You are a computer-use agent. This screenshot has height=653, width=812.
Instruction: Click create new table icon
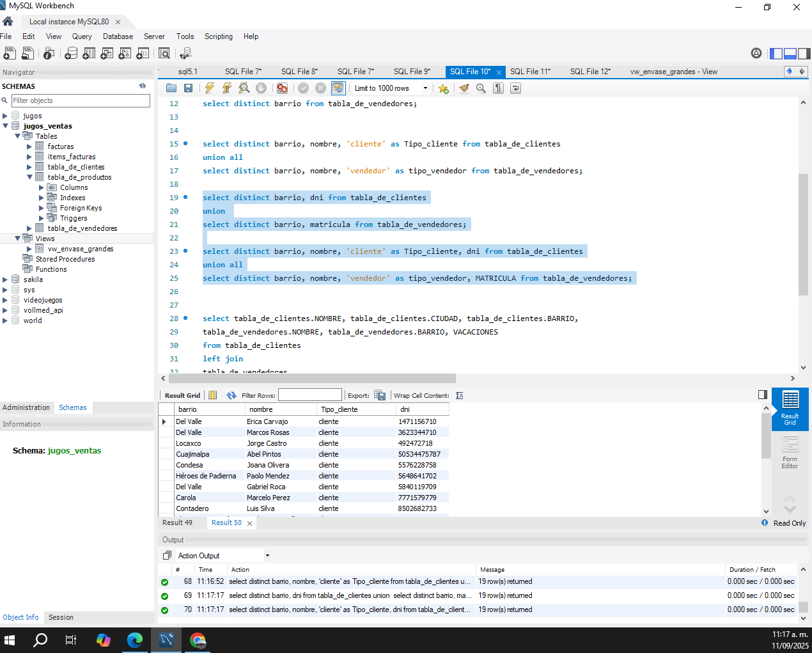coord(90,53)
